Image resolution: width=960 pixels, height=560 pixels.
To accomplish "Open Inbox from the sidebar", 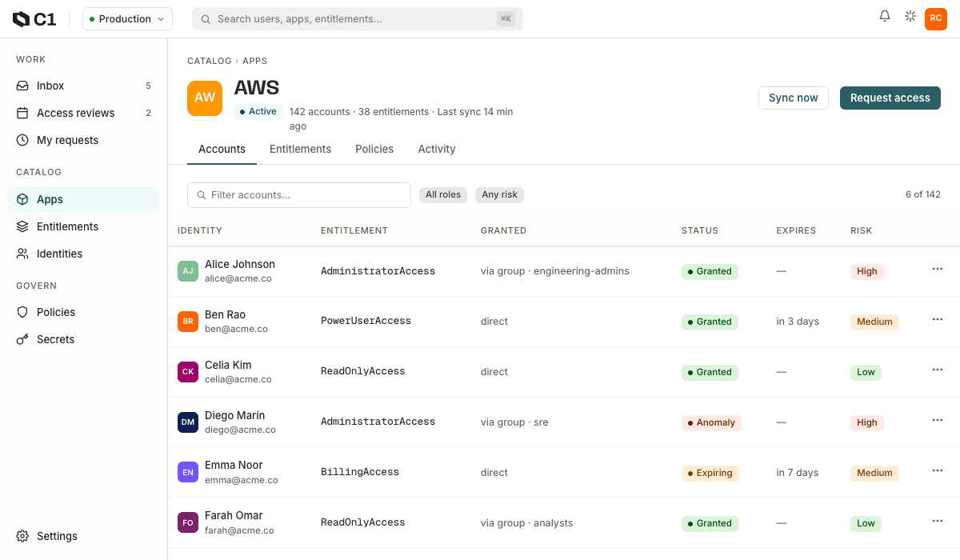I will point(83,86).
